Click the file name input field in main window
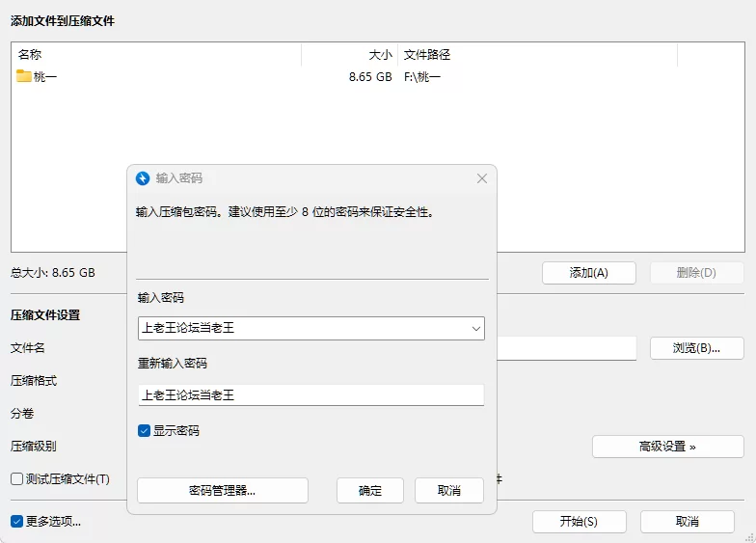Image resolution: width=756 pixels, height=543 pixels. click(x=567, y=348)
